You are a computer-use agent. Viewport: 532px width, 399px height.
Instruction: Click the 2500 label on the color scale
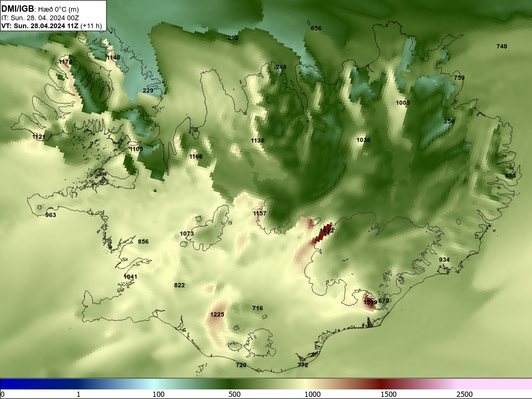(464, 394)
